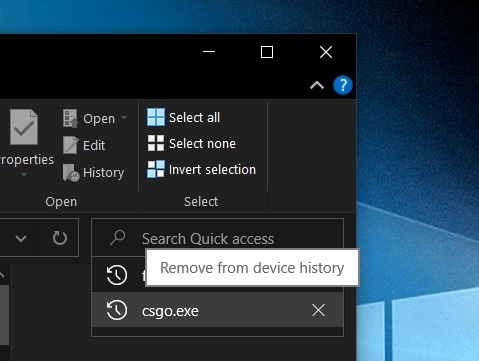Click the Select none icon
The height and width of the screenshot is (361, 479).
[x=156, y=143]
